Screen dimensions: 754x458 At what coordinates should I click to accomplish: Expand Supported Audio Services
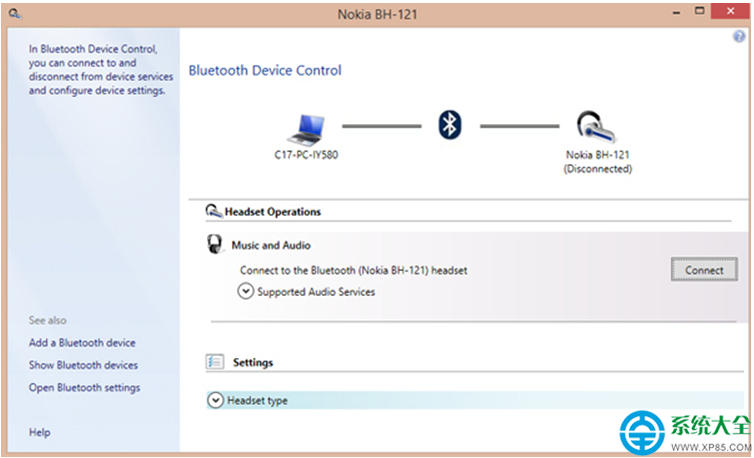[245, 291]
